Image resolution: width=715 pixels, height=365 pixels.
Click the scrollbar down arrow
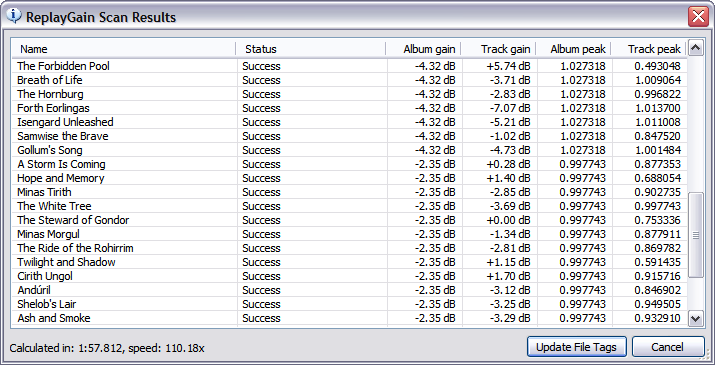coord(695,318)
